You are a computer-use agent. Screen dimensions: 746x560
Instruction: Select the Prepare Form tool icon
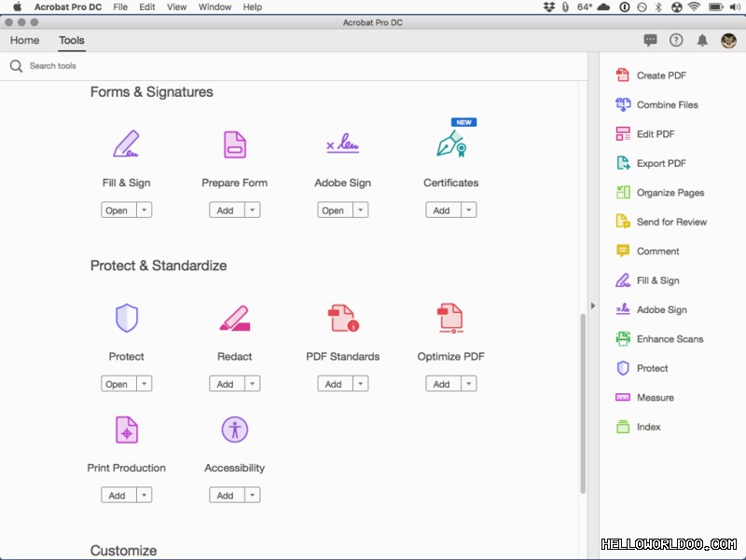235,144
